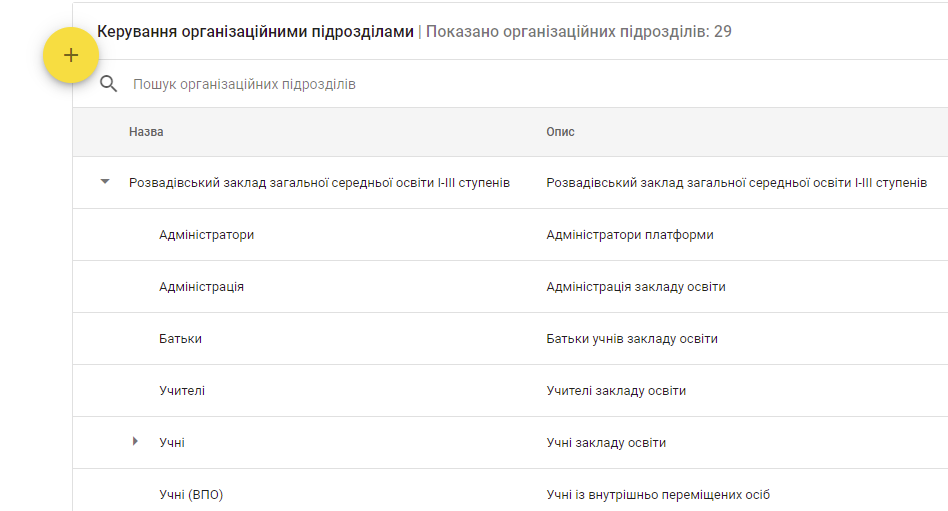Focus the organizational units search field

point(532,84)
